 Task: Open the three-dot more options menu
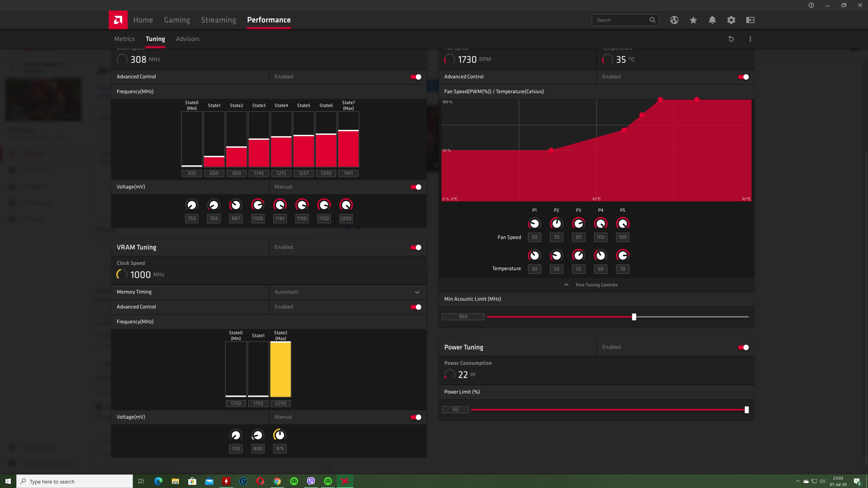[x=750, y=39]
